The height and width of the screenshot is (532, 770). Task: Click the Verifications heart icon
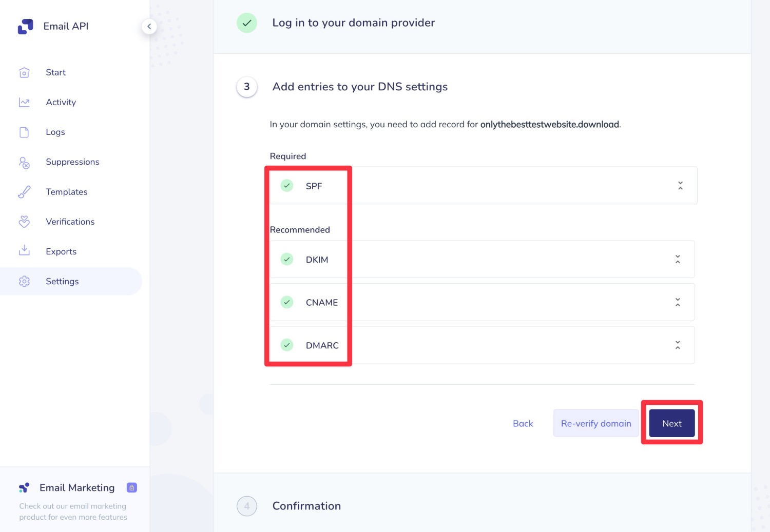click(24, 222)
